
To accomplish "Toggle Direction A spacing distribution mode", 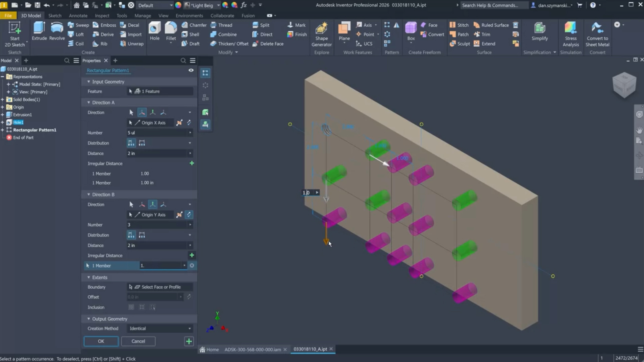I will pyautogui.click(x=131, y=143).
